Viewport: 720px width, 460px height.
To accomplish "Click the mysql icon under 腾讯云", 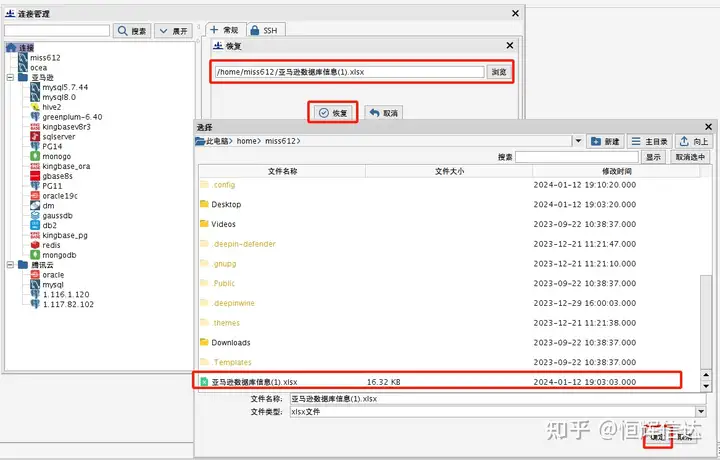I will pos(35,285).
